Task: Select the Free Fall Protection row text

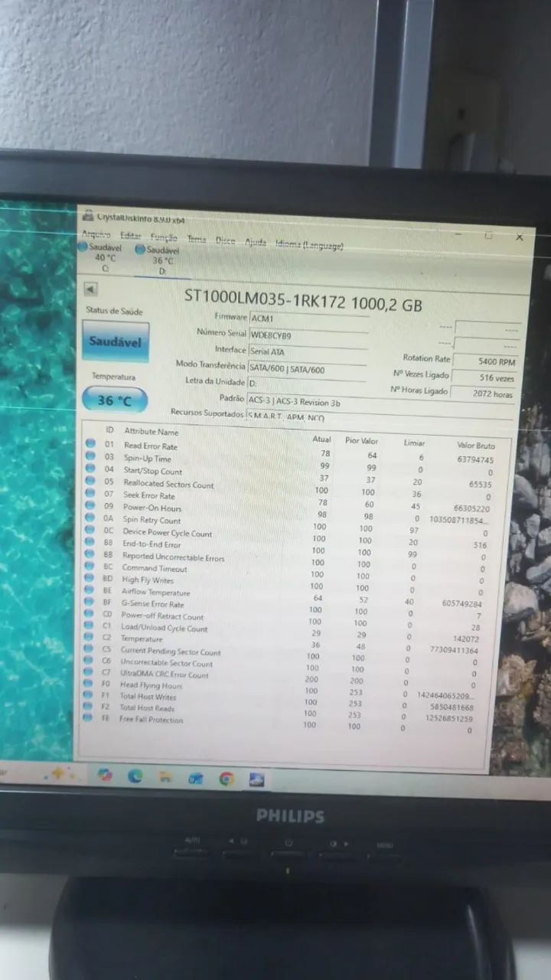Action: pos(151,720)
